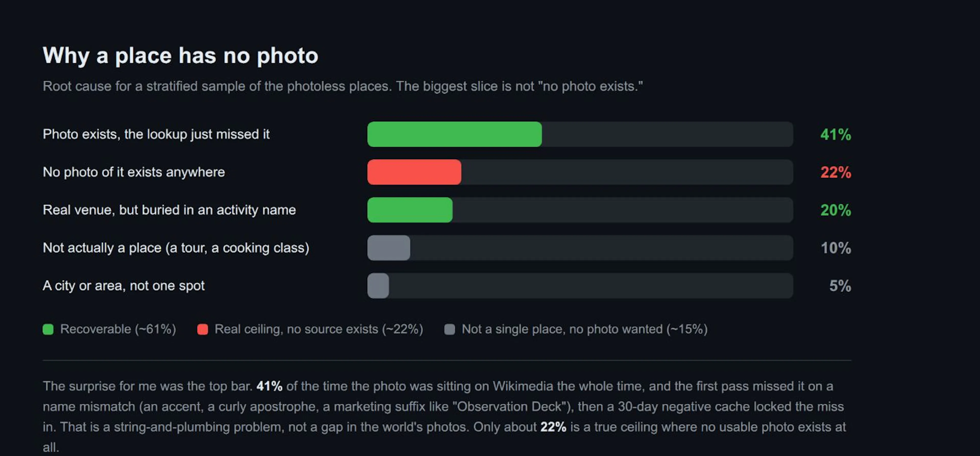The image size is (980, 456).
Task: Click 'Real venue, but buried in an activity name'
Action: pos(169,210)
